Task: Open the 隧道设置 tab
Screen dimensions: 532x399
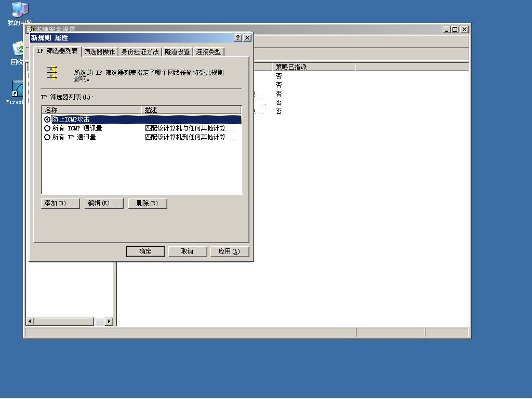Action: click(177, 52)
